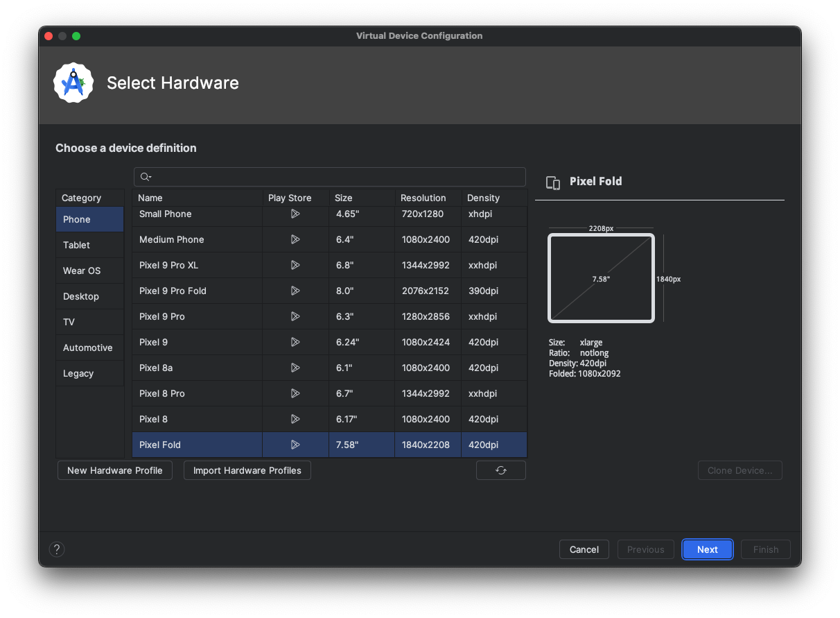Select the Medium Phone device
The height and width of the screenshot is (618, 840).
(x=172, y=239)
